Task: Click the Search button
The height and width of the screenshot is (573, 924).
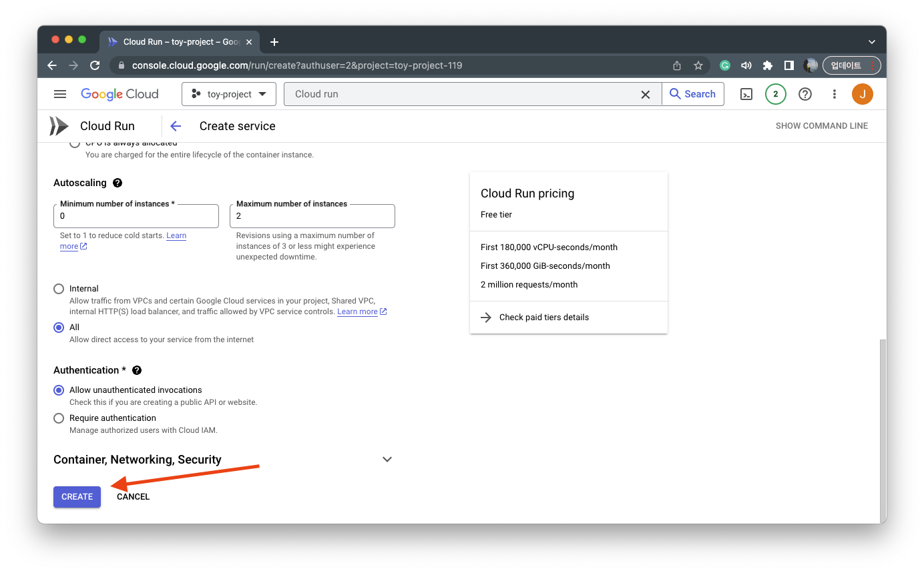Action: pyautogui.click(x=692, y=94)
